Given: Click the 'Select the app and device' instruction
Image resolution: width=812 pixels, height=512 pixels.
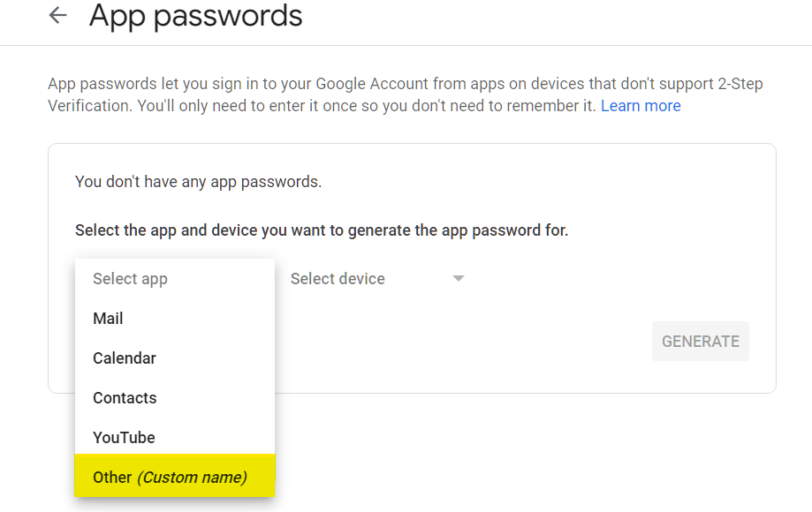Looking at the screenshot, I should [x=322, y=230].
